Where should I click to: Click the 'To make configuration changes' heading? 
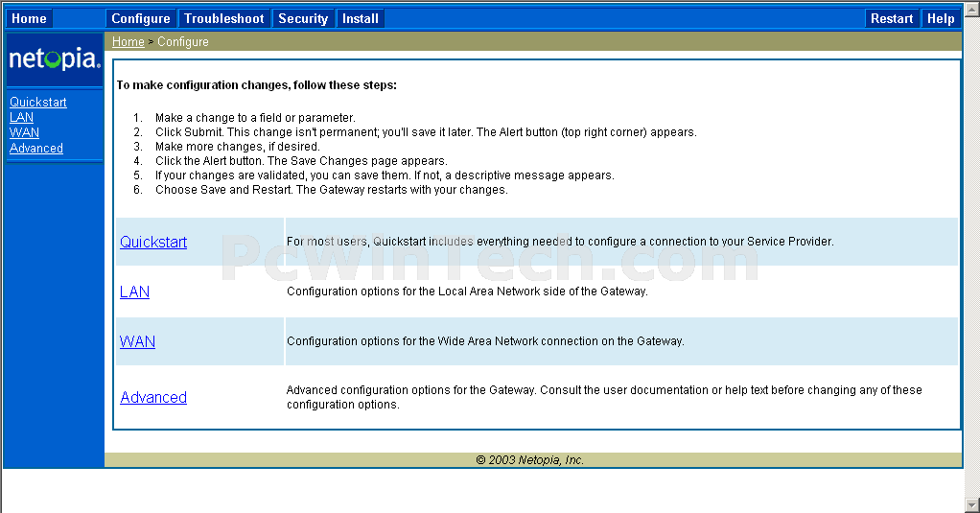pos(257,85)
